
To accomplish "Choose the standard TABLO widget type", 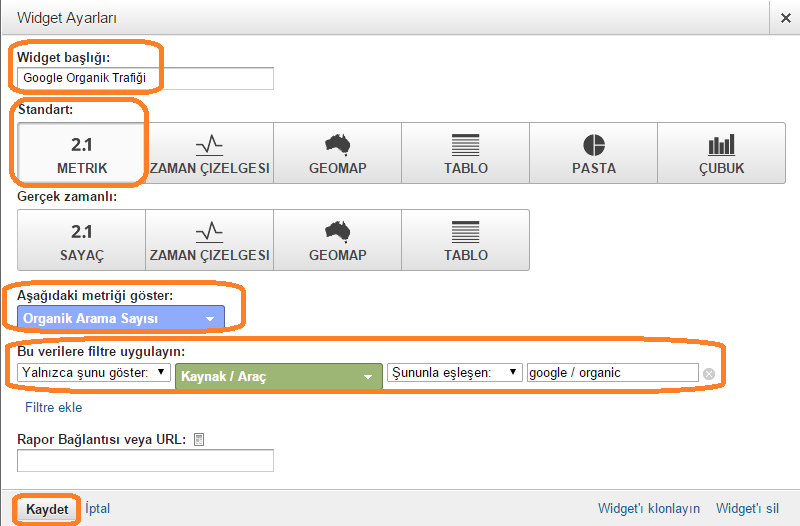I will (x=466, y=153).
